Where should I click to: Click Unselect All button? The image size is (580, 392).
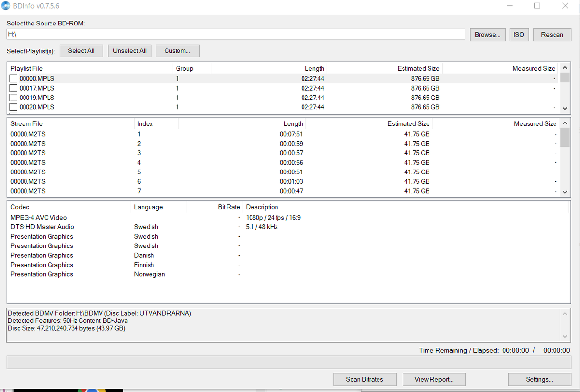point(129,51)
